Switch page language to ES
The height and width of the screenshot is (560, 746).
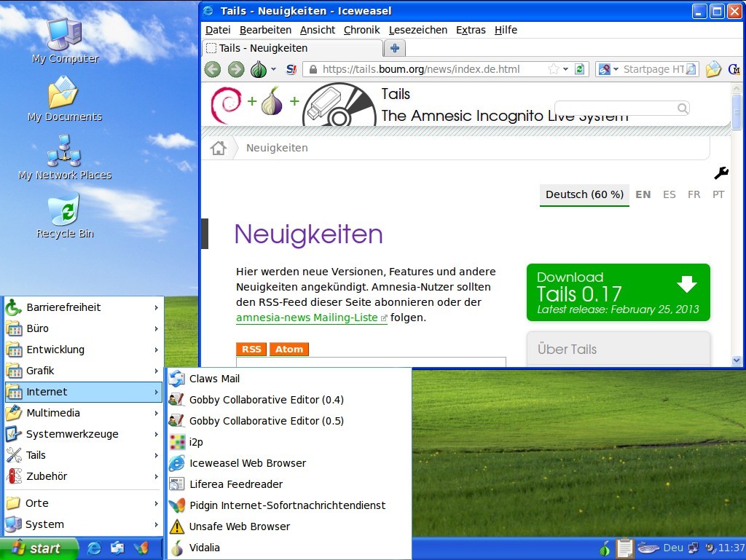(x=669, y=194)
